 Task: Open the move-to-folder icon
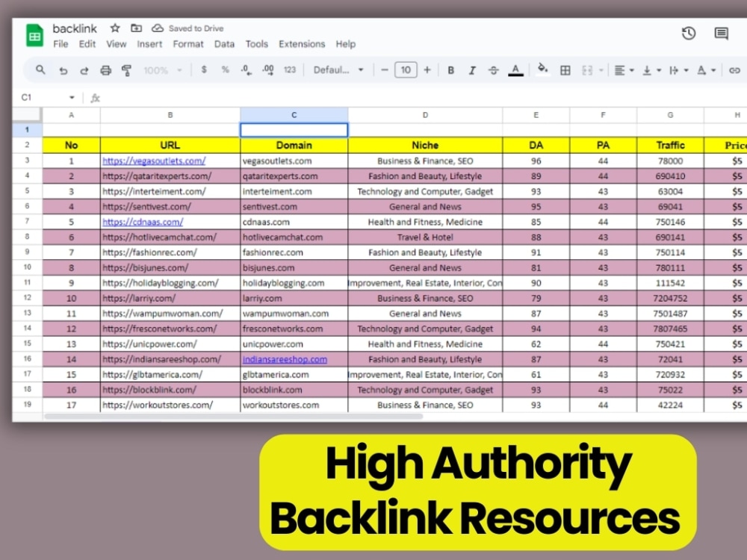[x=136, y=28]
